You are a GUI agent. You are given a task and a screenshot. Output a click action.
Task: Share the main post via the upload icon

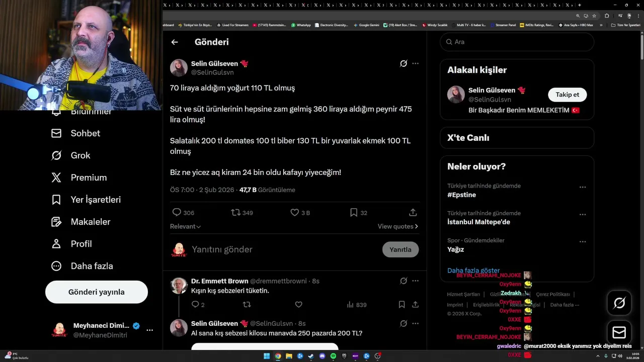click(413, 213)
